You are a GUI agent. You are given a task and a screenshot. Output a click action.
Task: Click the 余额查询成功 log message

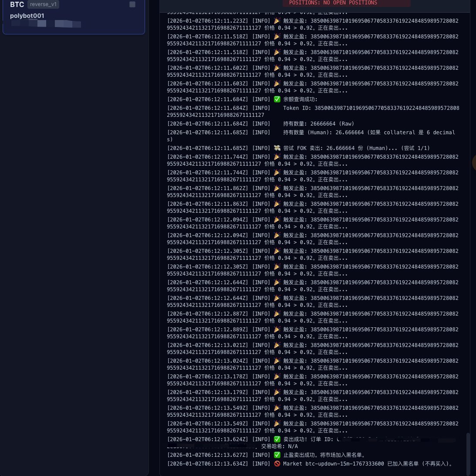pos(300,99)
